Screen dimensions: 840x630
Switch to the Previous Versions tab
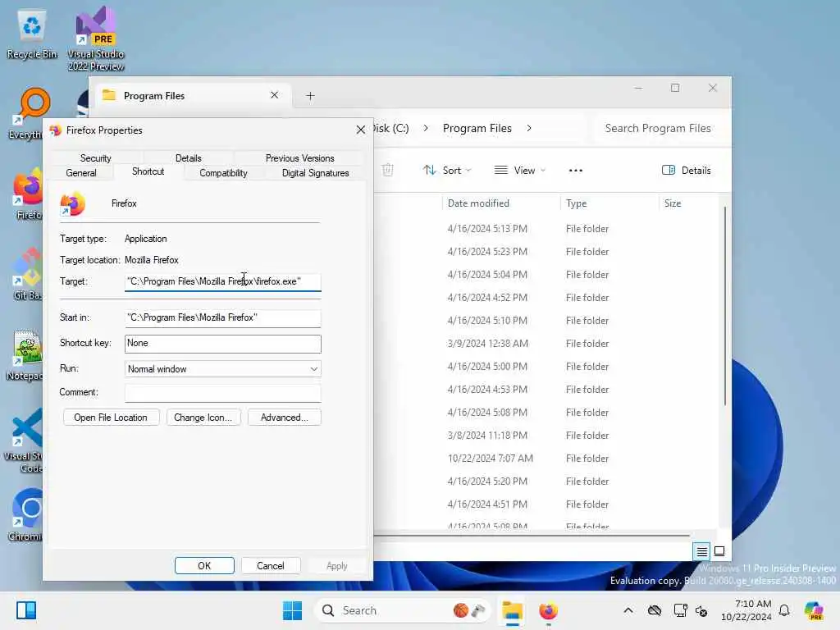(300, 158)
